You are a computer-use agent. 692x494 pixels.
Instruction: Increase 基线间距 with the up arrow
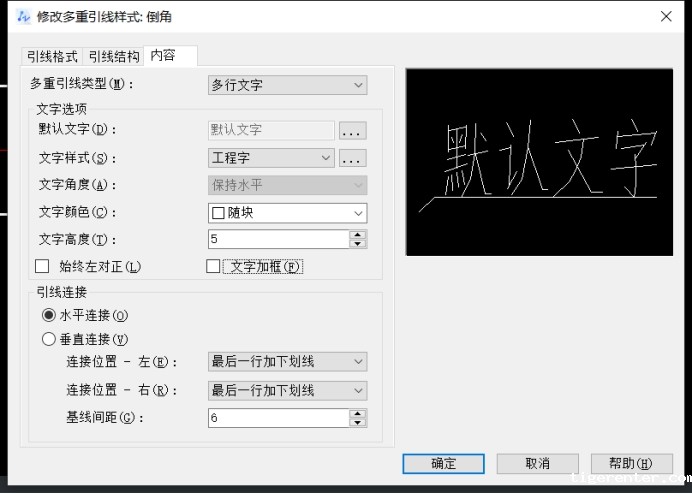pyautogui.click(x=358, y=413)
